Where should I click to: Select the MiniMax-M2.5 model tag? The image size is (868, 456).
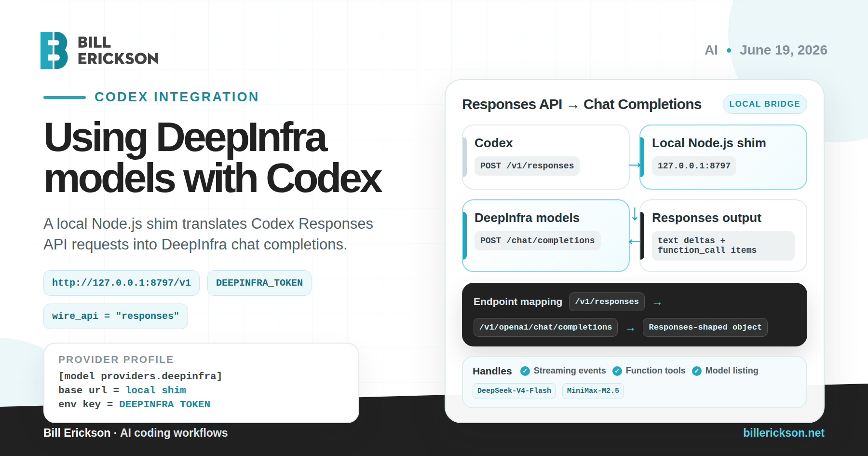[593, 391]
